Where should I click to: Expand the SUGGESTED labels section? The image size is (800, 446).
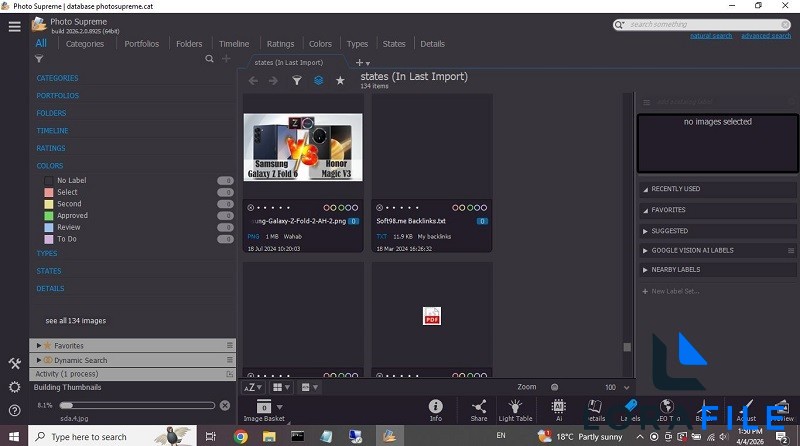645,231
